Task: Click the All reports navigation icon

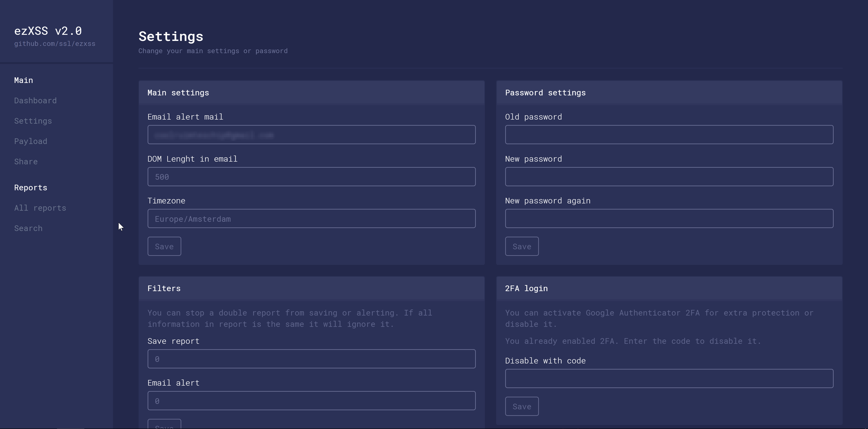Action: click(40, 207)
